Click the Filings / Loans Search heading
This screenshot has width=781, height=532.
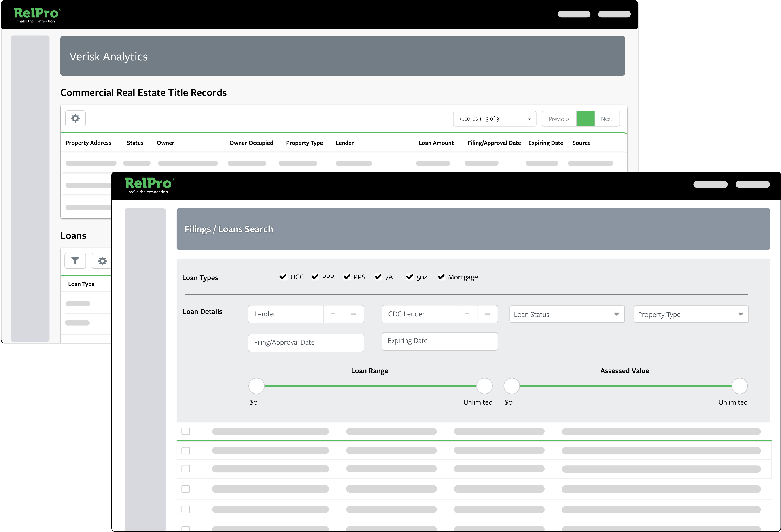pos(229,229)
